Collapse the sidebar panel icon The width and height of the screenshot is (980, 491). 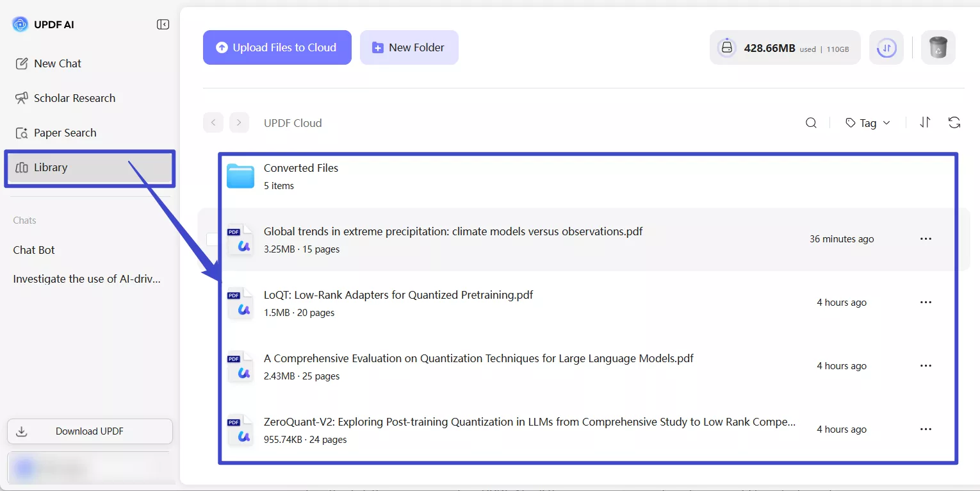click(x=163, y=24)
